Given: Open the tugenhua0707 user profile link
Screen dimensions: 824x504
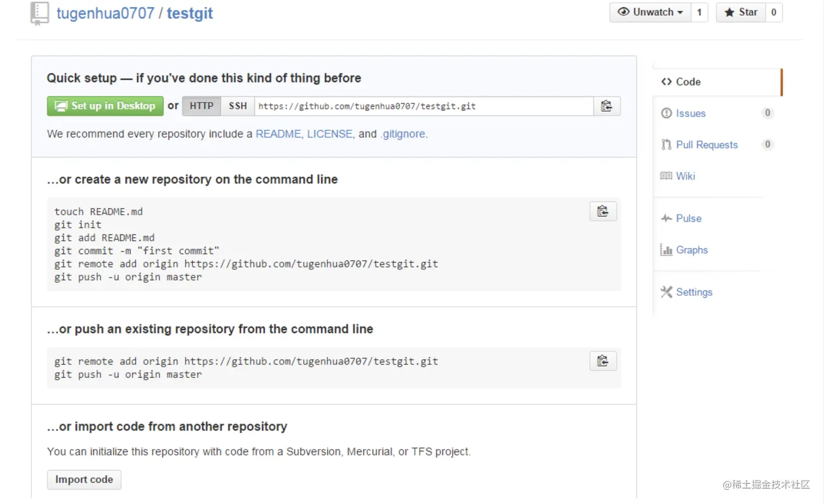Looking at the screenshot, I should point(105,13).
